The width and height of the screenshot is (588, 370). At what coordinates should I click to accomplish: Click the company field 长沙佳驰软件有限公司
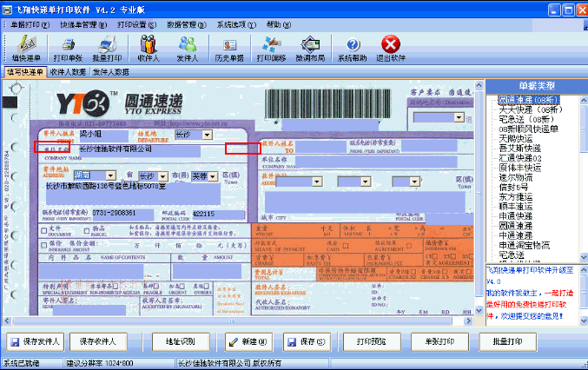[140, 150]
